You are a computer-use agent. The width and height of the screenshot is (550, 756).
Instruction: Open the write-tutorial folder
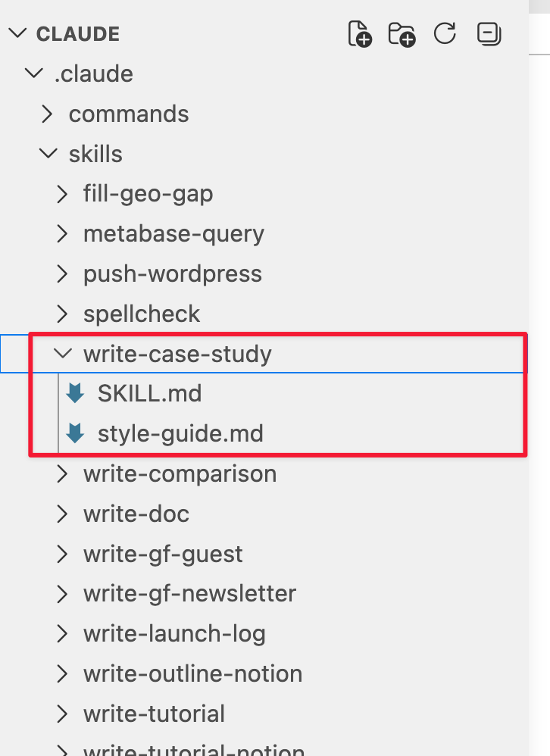click(155, 714)
